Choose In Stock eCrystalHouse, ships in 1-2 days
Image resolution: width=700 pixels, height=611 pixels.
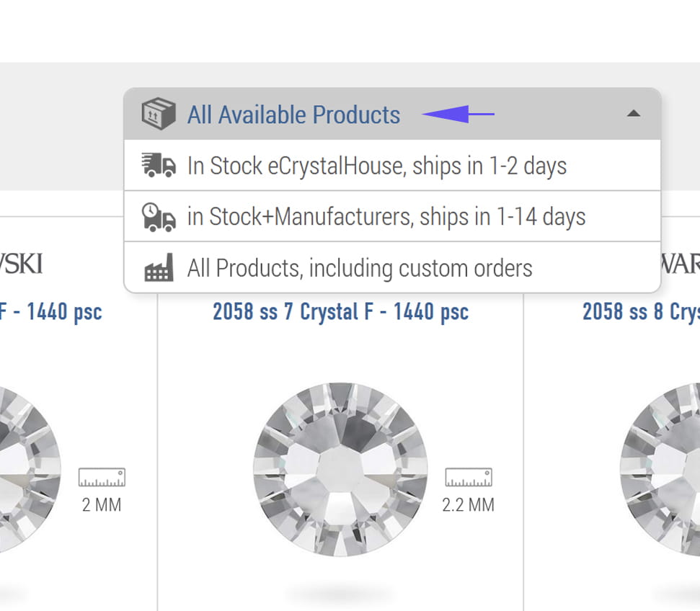pyautogui.click(x=392, y=166)
